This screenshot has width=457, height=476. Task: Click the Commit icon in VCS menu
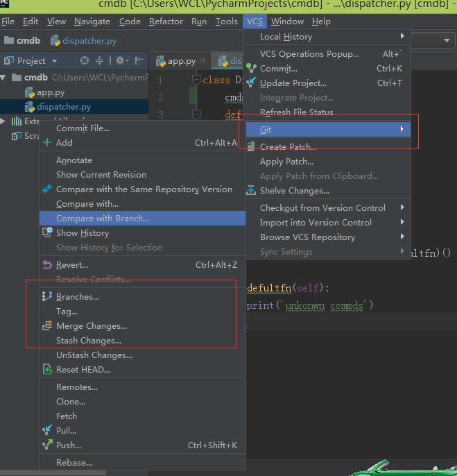[251, 68]
